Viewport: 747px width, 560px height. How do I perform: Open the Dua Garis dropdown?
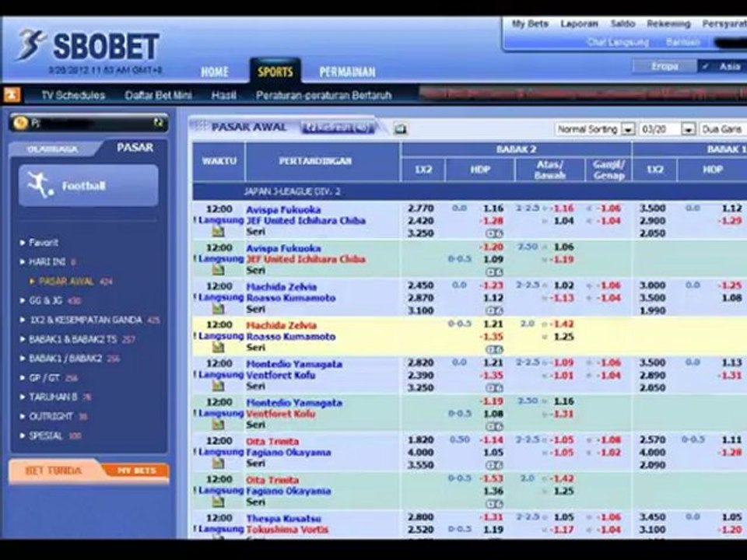pos(723,129)
